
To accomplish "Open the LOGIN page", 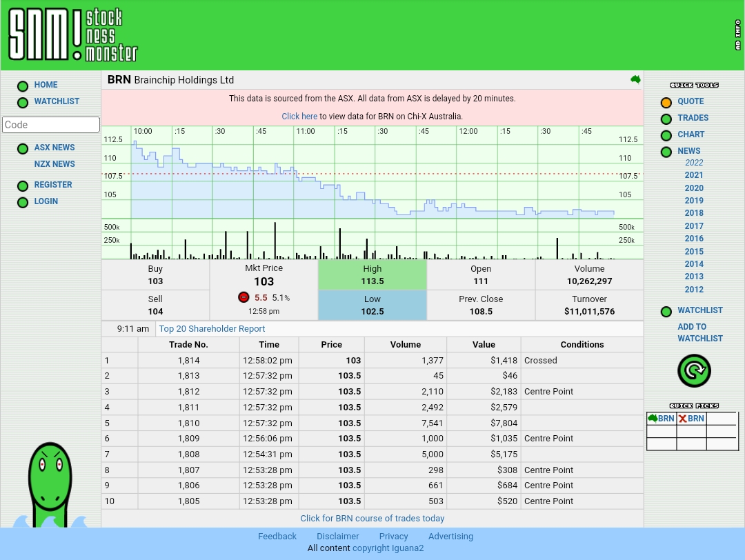I will tap(46, 201).
